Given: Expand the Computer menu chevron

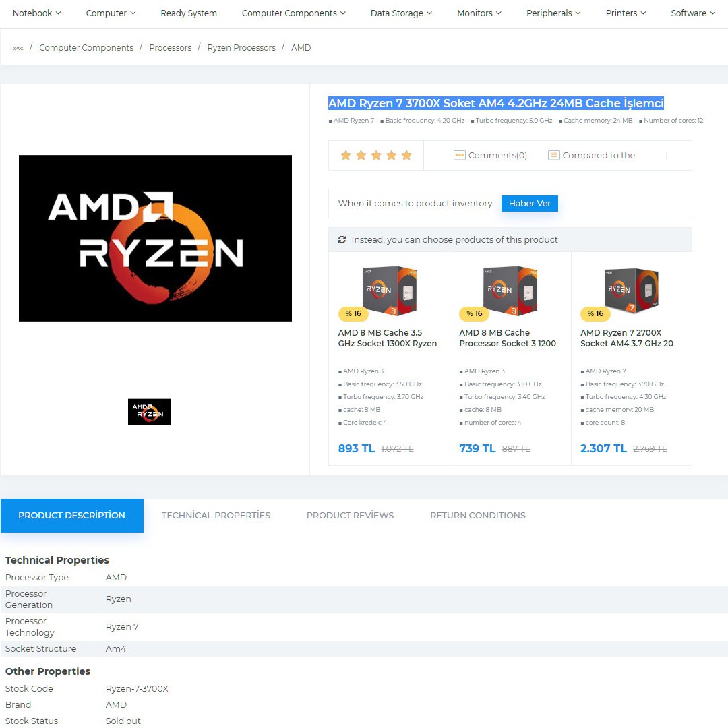Looking at the screenshot, I should point(133,13).
